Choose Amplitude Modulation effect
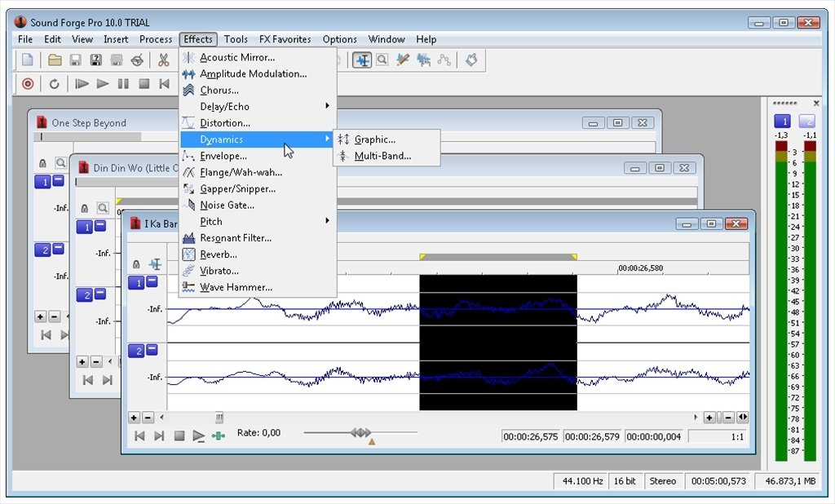Screen dimensions: 835x504 [x=258, y=73]
